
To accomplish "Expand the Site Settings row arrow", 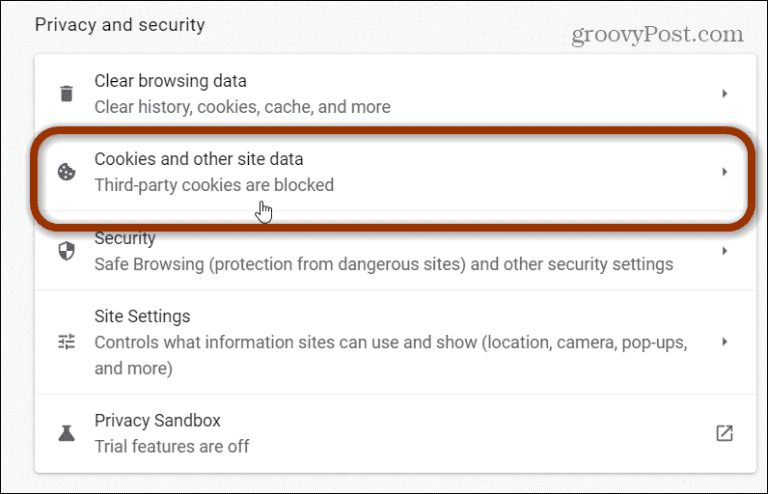I will (724, 342).
